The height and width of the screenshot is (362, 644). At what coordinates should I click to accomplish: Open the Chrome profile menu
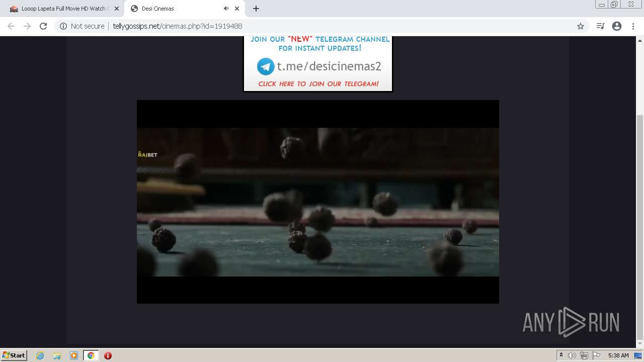pos(617,26)
